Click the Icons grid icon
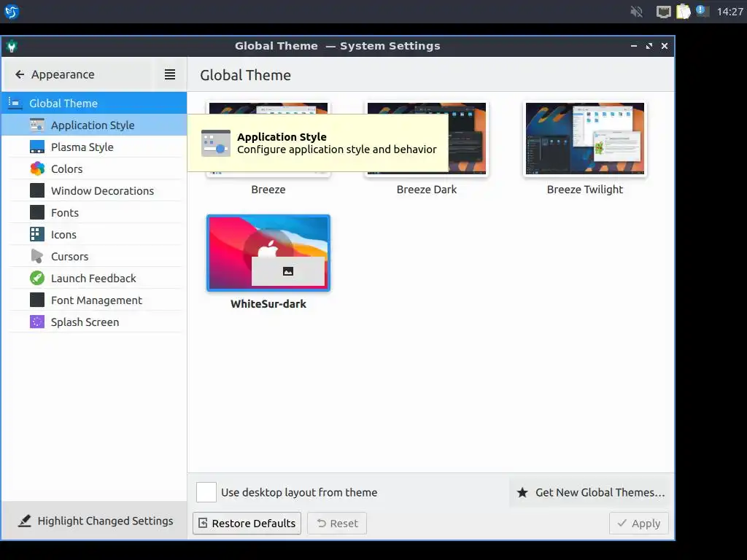The width and height of the screenshot is (747, 560). coord(37,234)
